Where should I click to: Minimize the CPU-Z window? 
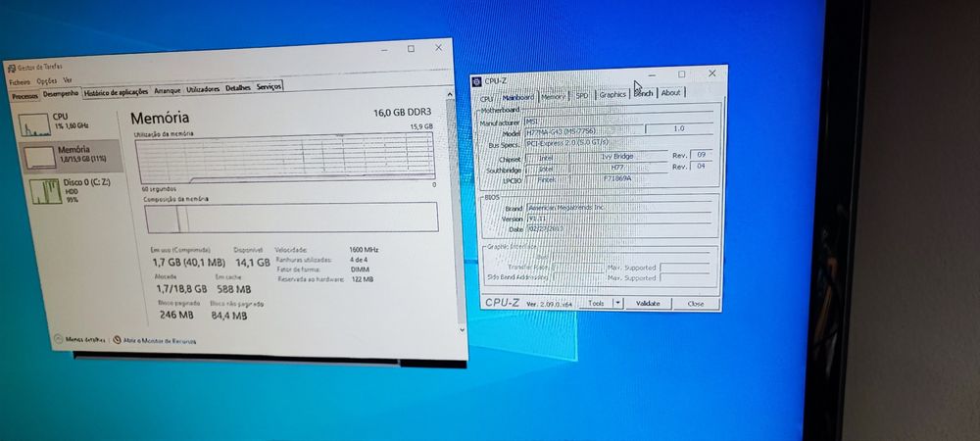click(x=652, y=74)
